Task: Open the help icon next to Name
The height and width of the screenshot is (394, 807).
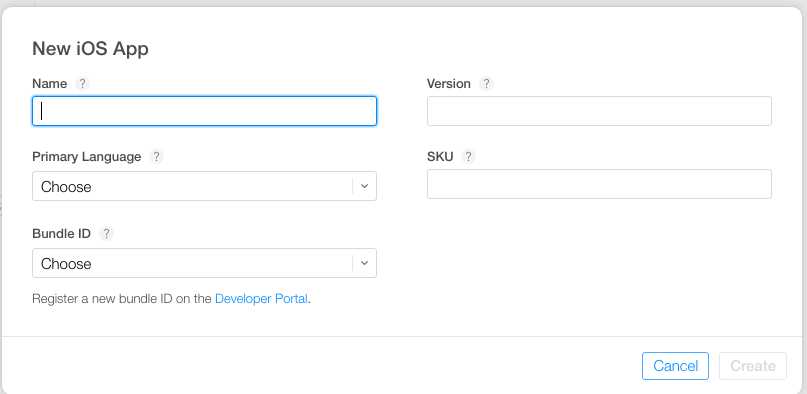Action: 82,83
